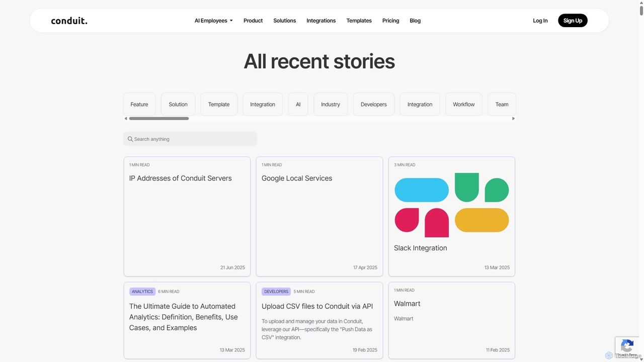
Task: Select the Developers filter chip
Action: tap(374, 105)
